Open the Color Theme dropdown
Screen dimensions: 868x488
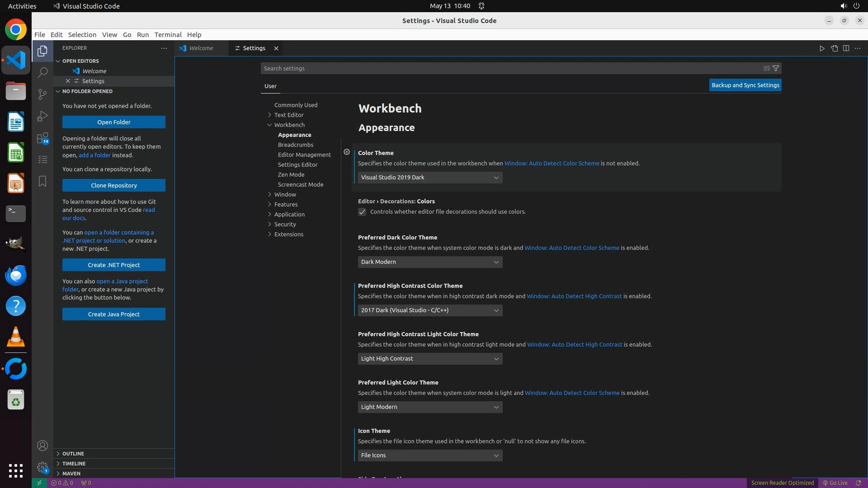pos(430,178)
